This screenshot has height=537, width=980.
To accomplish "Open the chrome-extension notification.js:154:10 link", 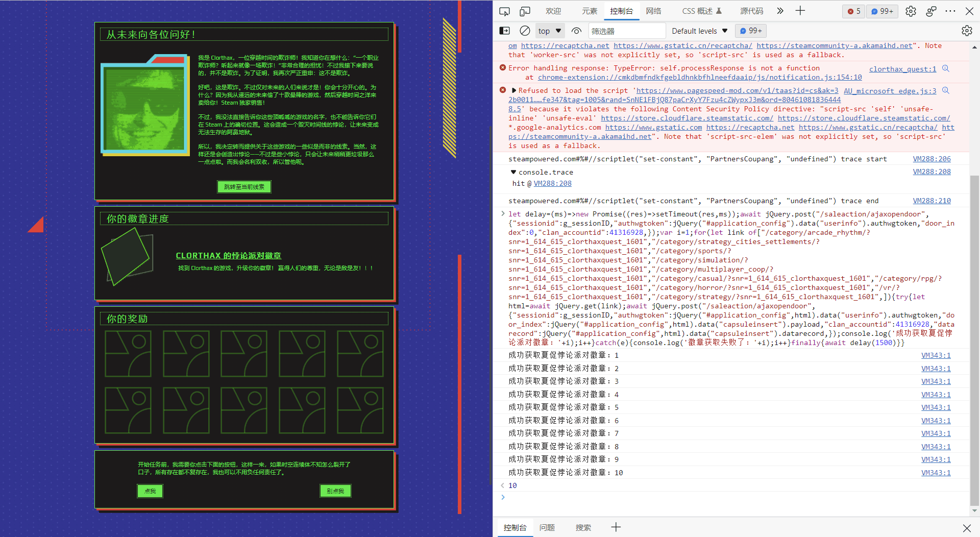I will coord(700,78).
